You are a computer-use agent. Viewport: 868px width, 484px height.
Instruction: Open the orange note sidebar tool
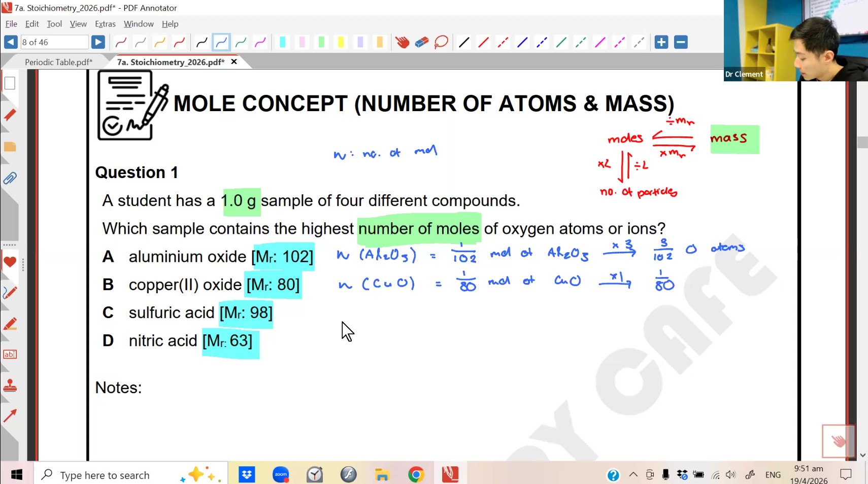(x=10, y=147)
